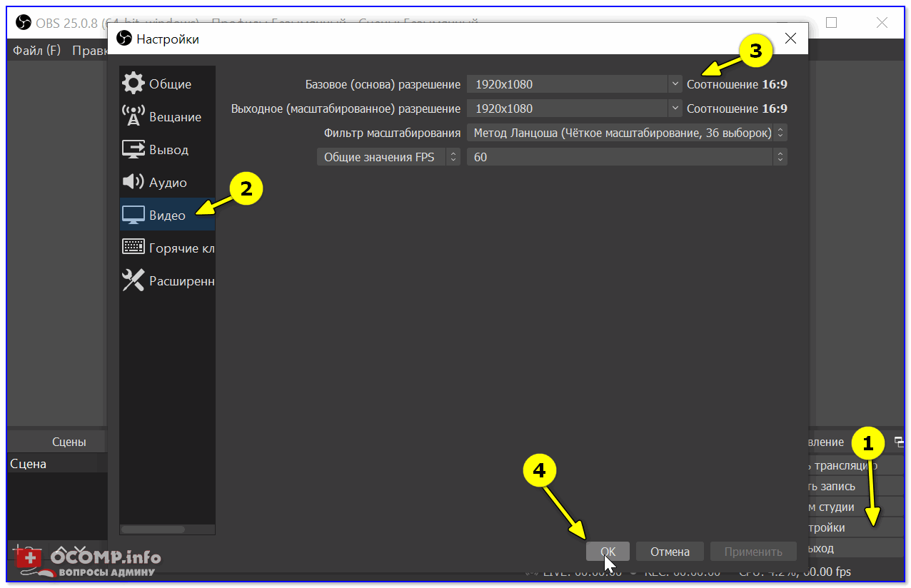Click the OBS logo in Настройки title bar
This screenshot has height=588, width=911.
(124, 39)
